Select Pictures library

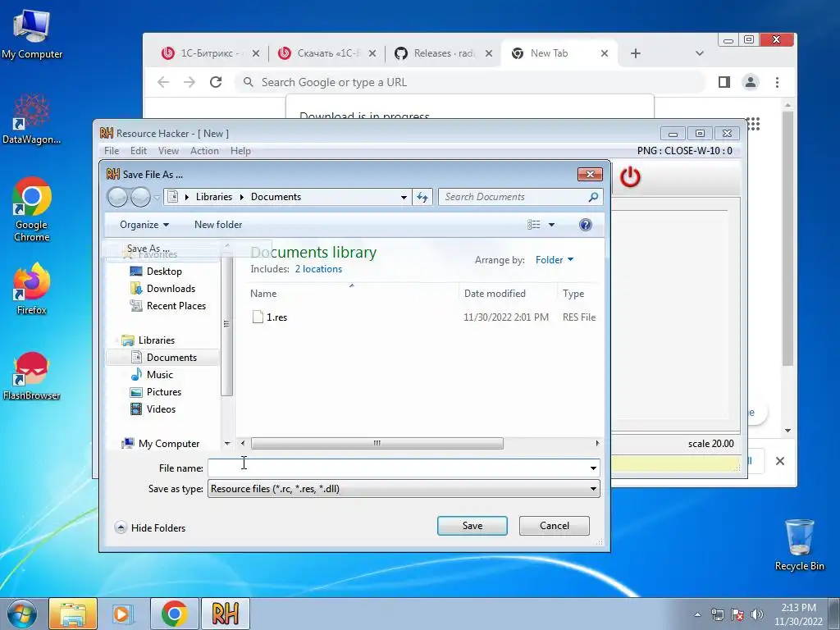pyautogui.click(x=163, y=391)
